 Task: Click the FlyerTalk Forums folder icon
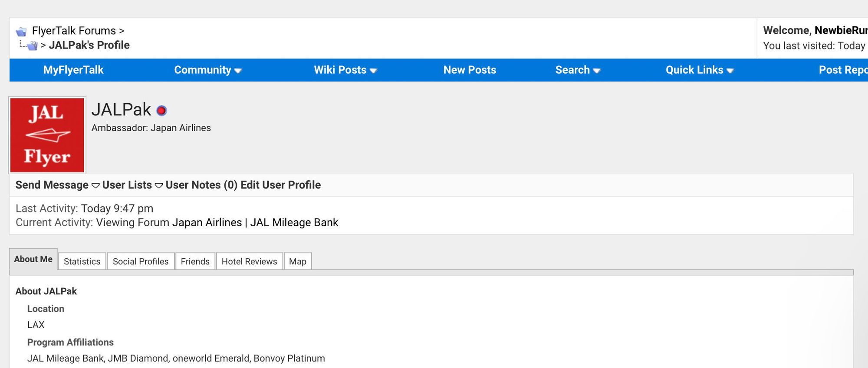21,31
